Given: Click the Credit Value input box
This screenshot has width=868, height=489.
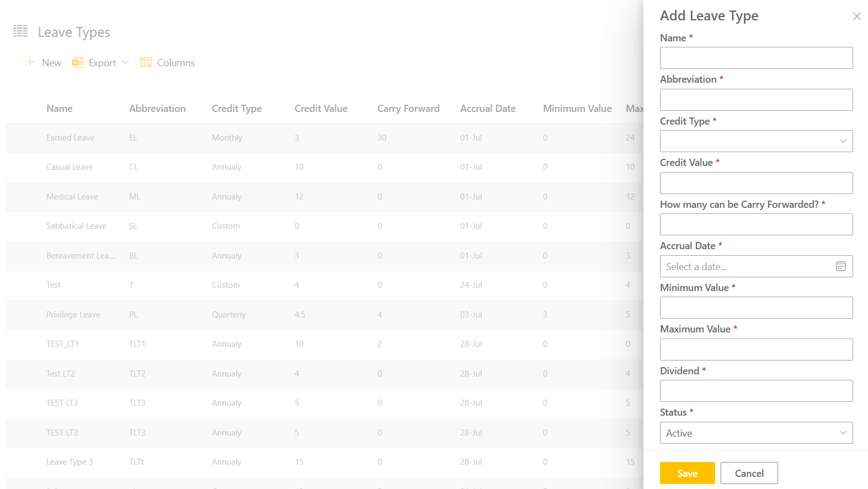Looking at the screenshot, I should (x=756, y=183).
